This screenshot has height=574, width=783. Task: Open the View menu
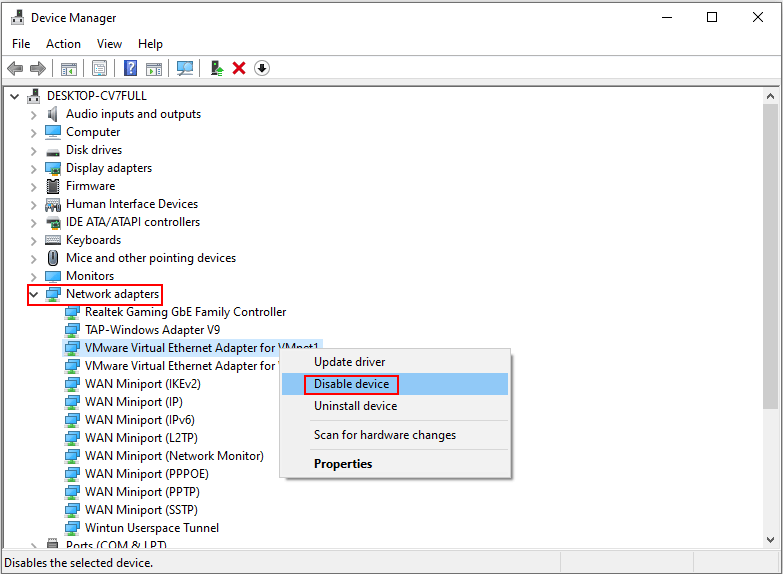click(109, 44)
